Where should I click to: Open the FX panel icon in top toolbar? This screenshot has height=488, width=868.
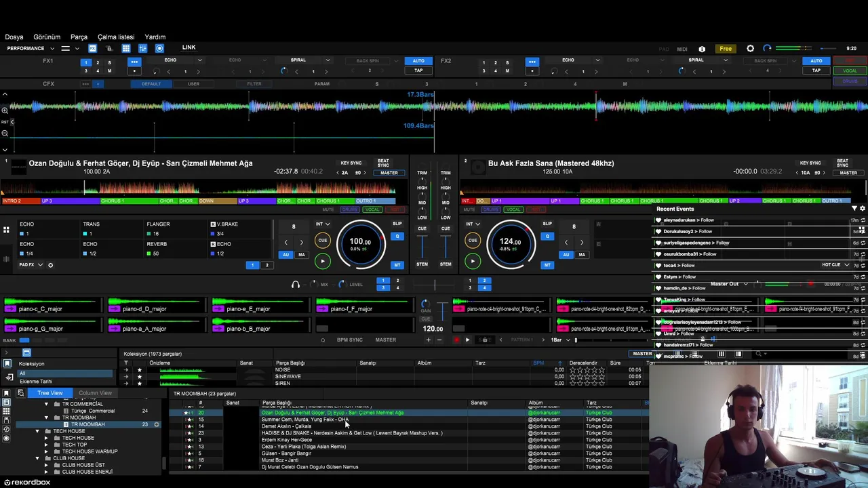(x=92, y=48)
